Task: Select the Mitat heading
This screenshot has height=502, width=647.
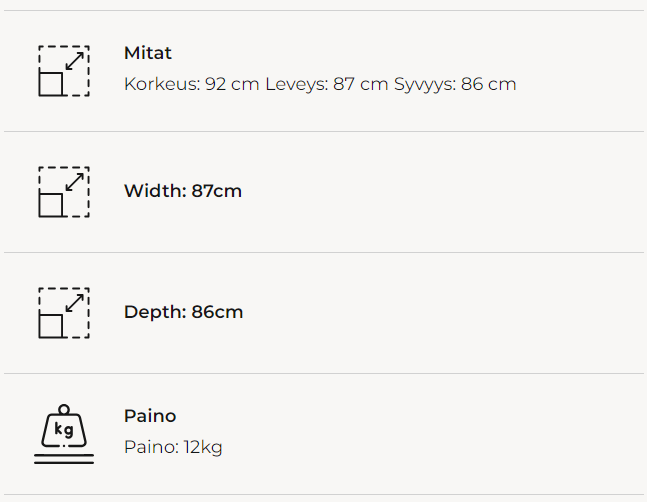Action: (148, 53)
